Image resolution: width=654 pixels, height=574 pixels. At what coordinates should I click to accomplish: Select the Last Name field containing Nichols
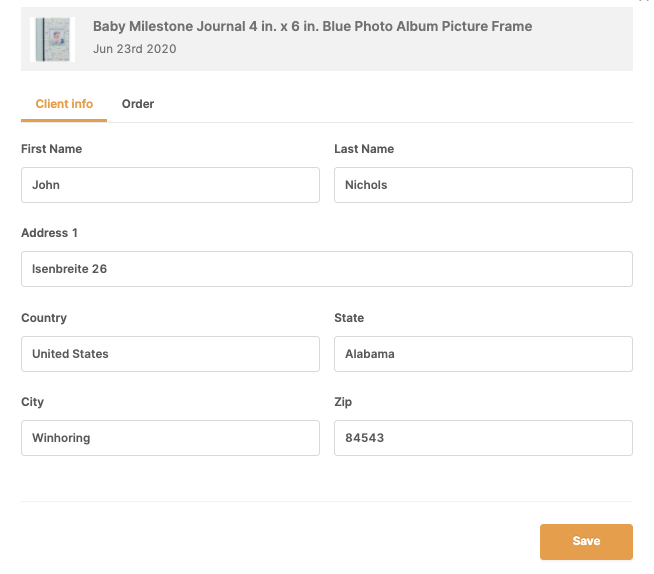pos(483,185)
